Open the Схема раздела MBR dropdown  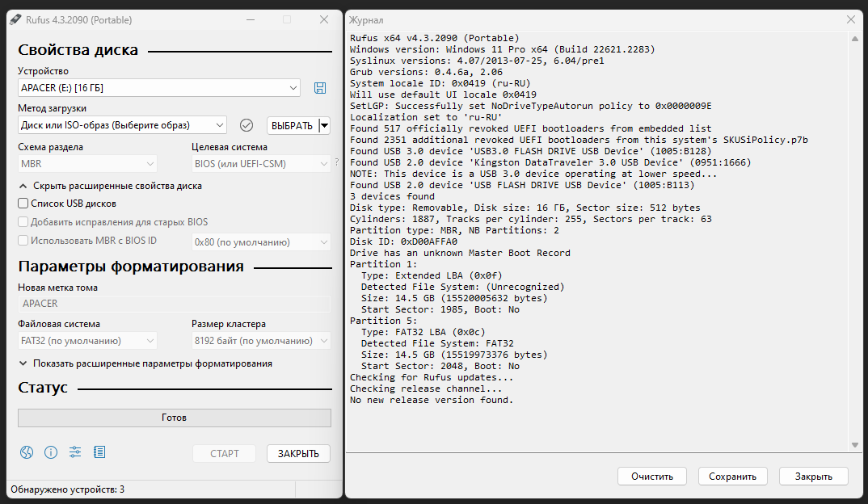coord(87,164)
